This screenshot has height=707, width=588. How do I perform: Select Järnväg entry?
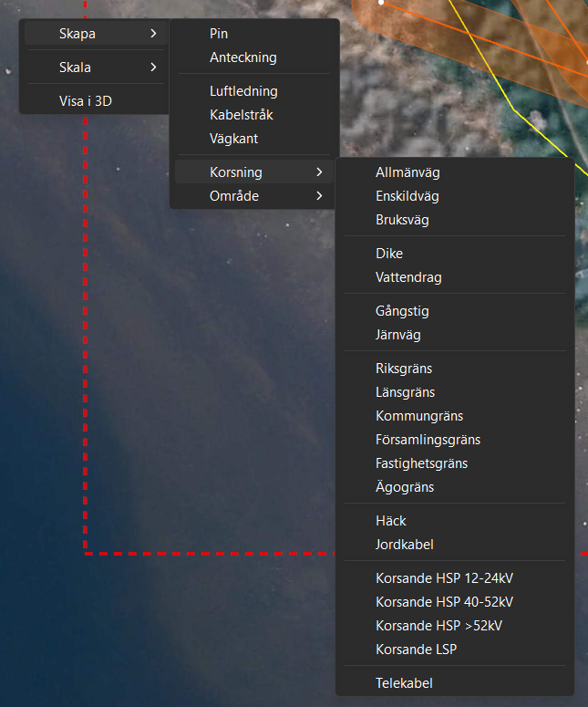(x=455, y=335)
